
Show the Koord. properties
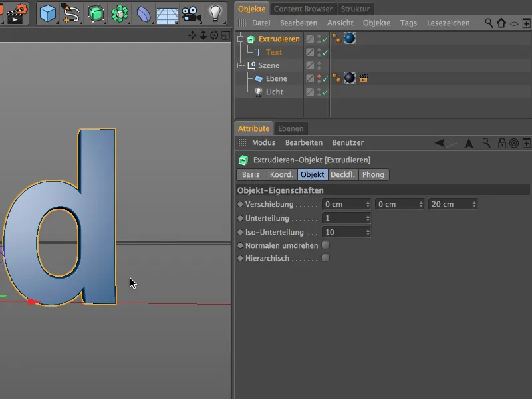[x=282, y=174]
